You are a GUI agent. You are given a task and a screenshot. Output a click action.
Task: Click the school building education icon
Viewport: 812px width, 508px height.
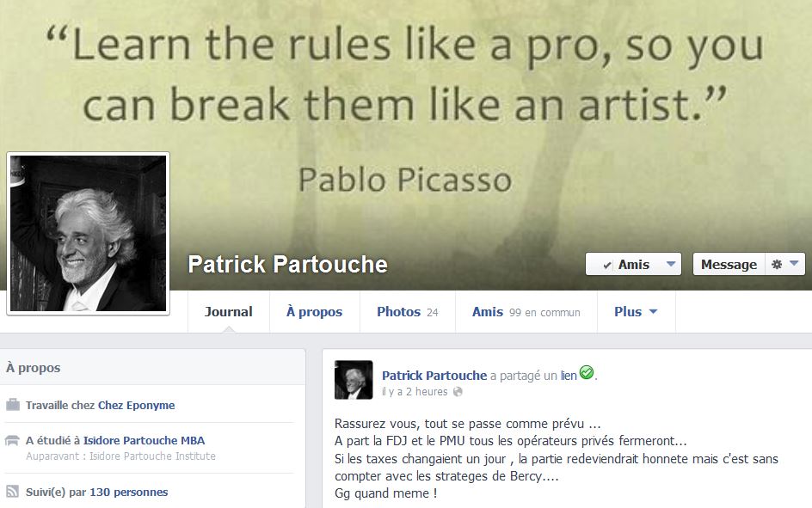coord(12,440)
